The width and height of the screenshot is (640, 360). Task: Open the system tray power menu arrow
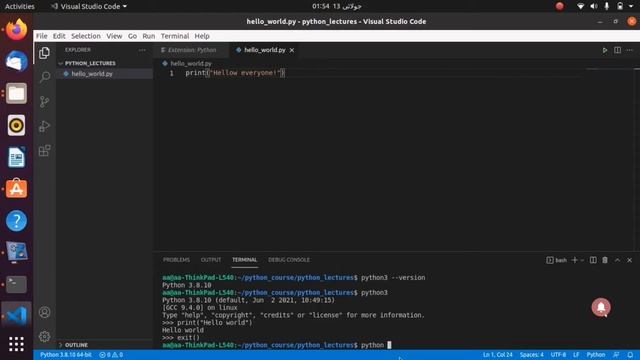(631, 6)
